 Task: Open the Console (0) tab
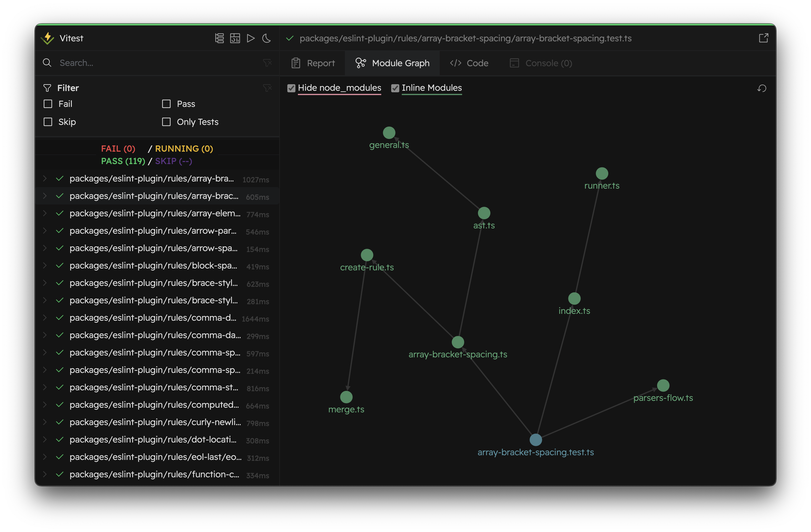click(541, 63)
